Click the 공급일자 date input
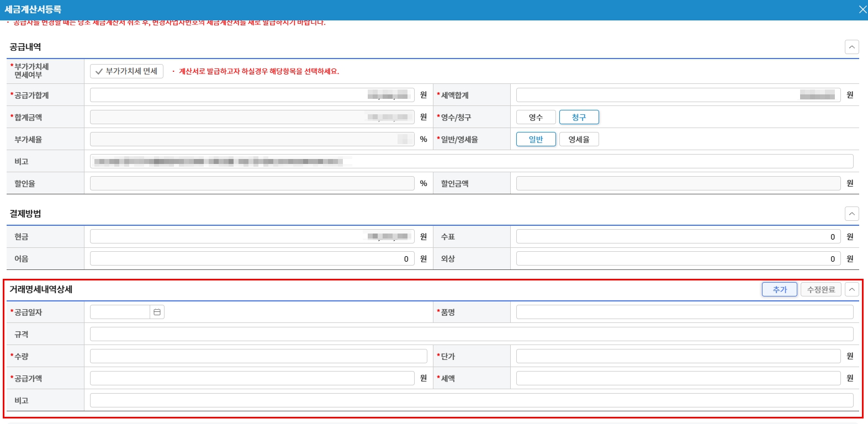 120,312
